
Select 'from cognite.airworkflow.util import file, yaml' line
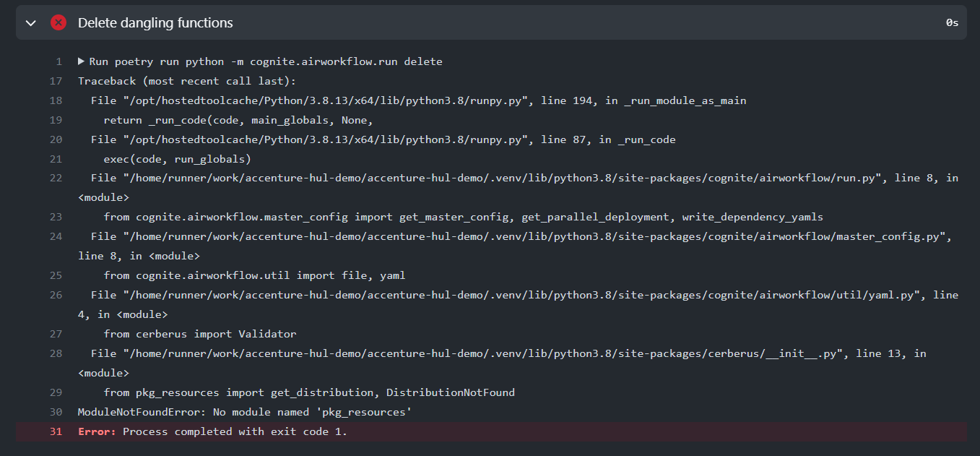[x=255, y=275]
